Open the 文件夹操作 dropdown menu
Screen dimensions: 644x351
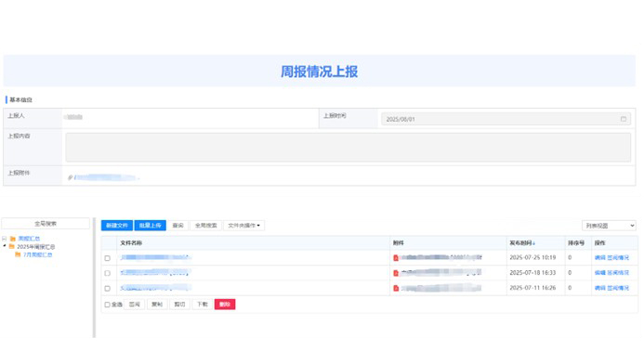[x=244, y=226]
